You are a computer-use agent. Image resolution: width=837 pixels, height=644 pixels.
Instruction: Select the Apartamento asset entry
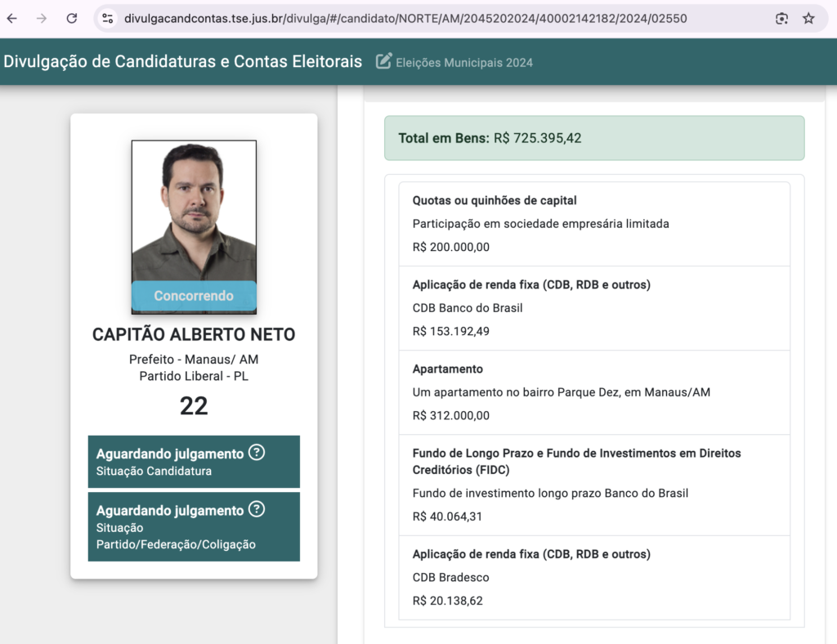pyautogui.click(x=594, y=392)
